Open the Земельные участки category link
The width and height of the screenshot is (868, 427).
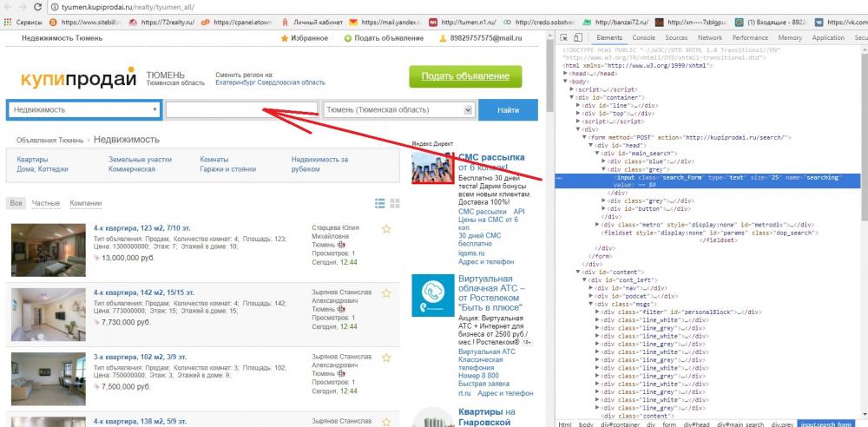tap(140, 160)
